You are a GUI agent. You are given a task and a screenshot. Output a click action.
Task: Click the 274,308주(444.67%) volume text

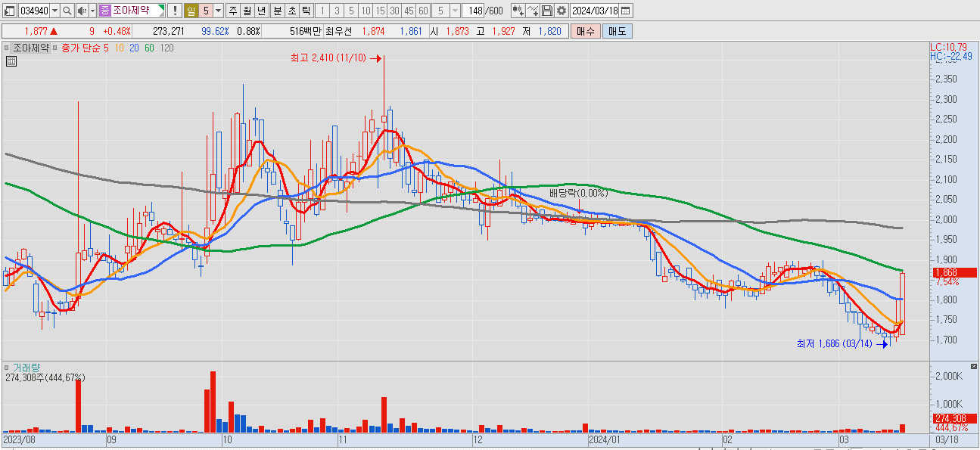(45, 377)
